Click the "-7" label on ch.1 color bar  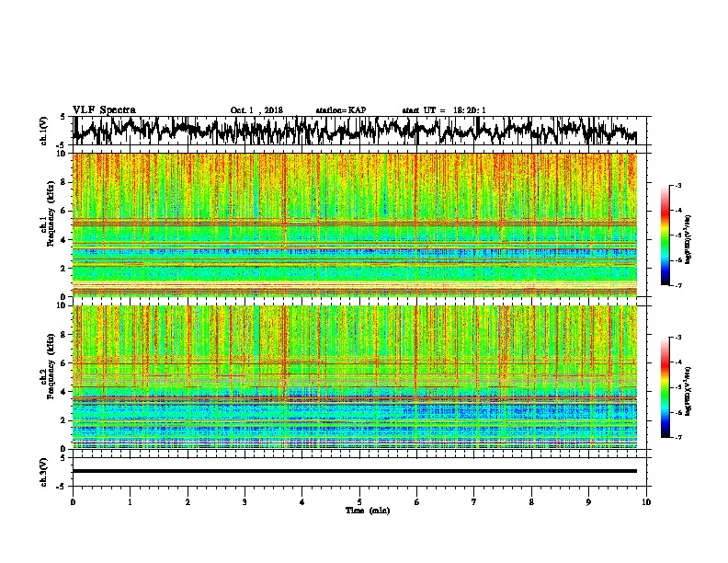[x=678, y=285]
